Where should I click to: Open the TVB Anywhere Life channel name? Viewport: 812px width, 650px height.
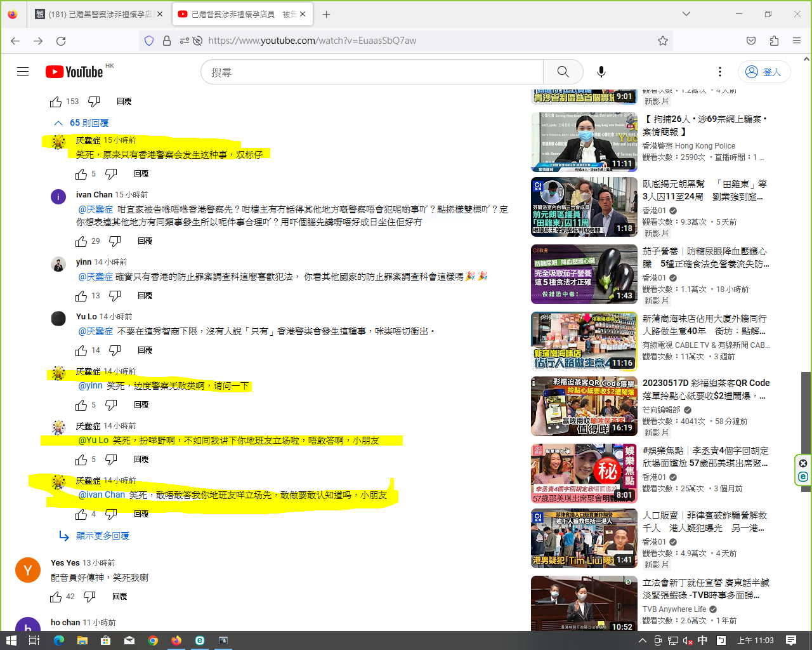click(674, 609)
